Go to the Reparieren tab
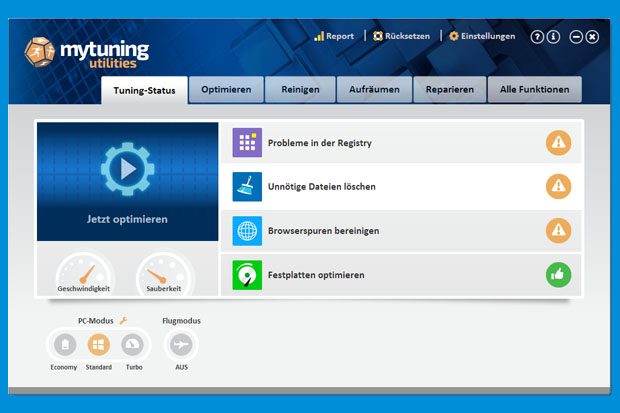620x413 pixels. (450, 89)
